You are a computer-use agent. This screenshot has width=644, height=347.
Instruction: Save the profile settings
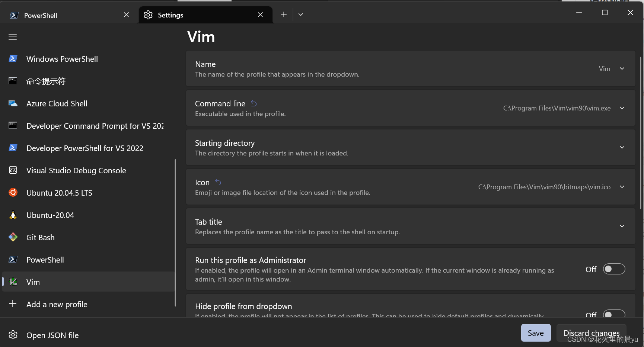point(536,333)
